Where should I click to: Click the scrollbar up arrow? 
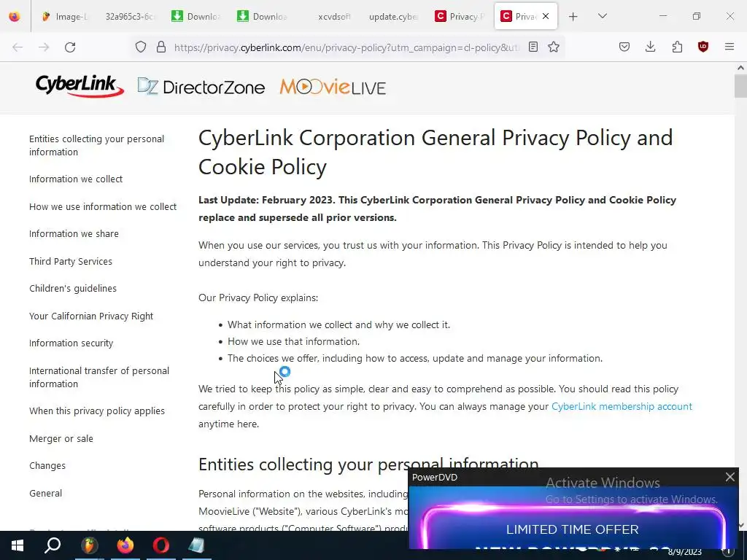[x=740, y=68]
